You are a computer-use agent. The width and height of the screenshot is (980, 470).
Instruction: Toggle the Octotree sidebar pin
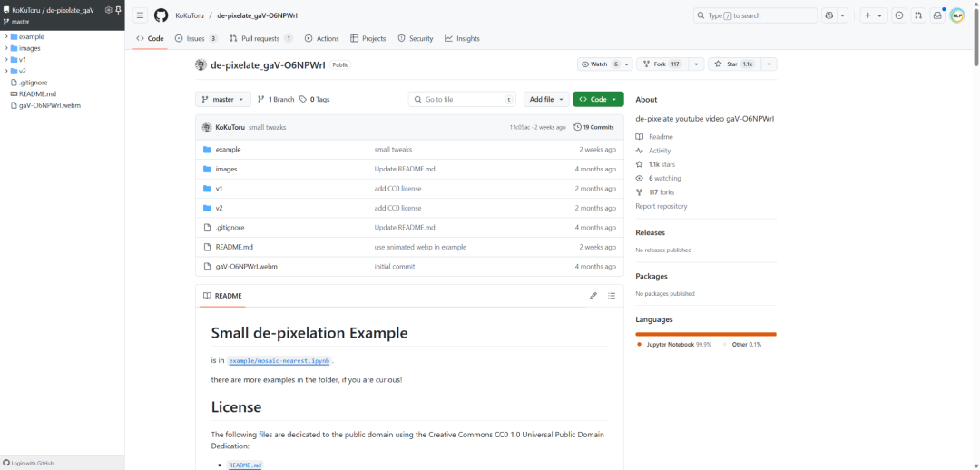click(x=118, y=10)
